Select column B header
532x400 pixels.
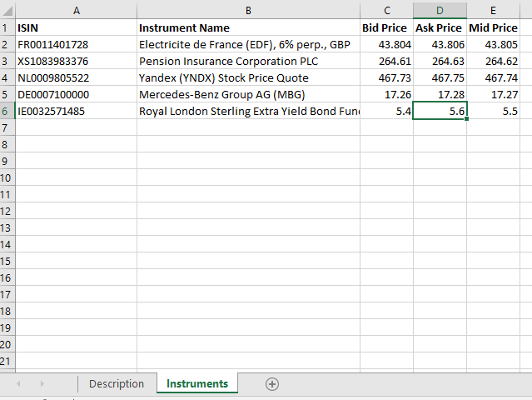[248, 11]
